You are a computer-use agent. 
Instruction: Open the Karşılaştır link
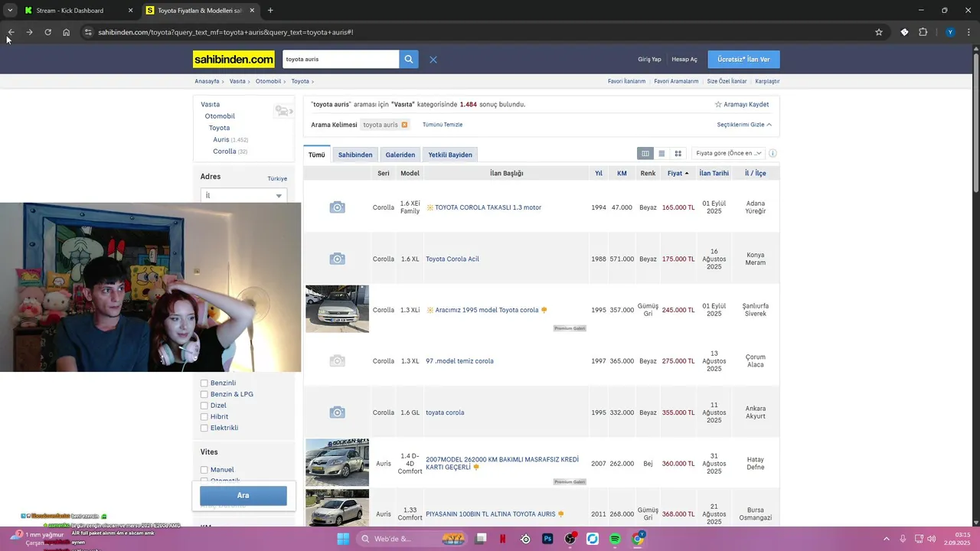coord(767,81)
